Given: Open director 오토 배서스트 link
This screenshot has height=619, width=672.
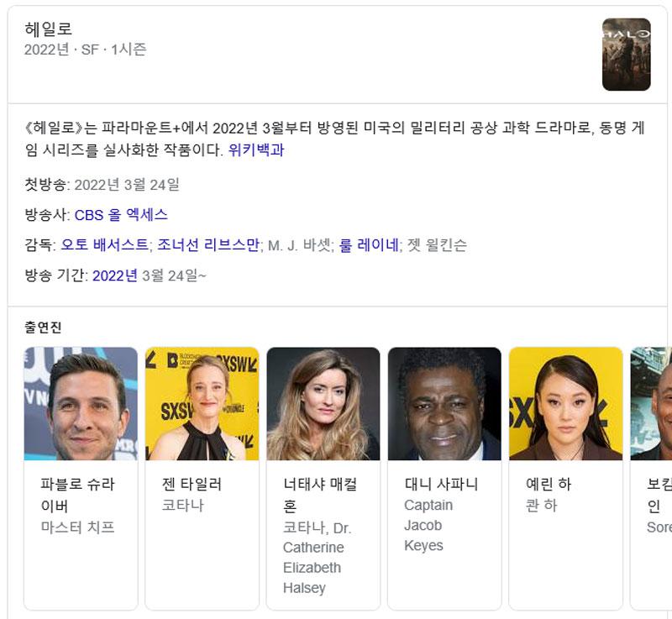Looking at the screenshot, I should tap(104, 244).
